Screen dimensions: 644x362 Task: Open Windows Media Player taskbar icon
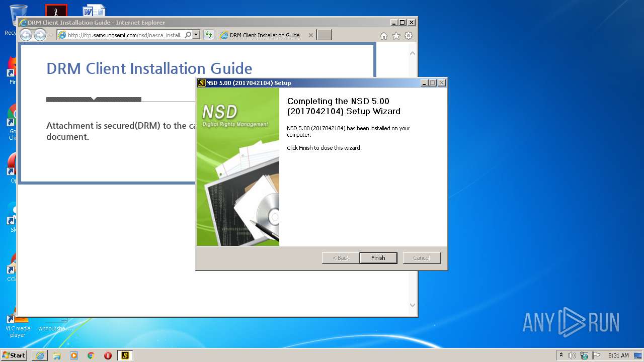[74, 355]
